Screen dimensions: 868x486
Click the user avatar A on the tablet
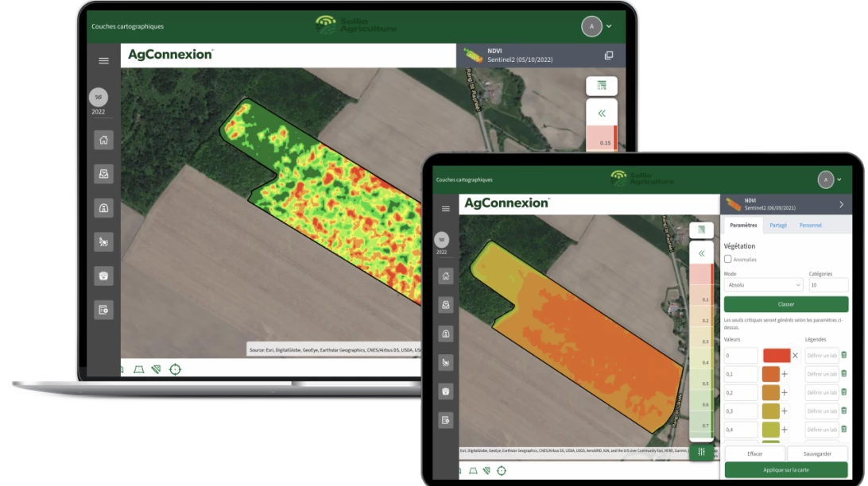[x=825, y=179]
